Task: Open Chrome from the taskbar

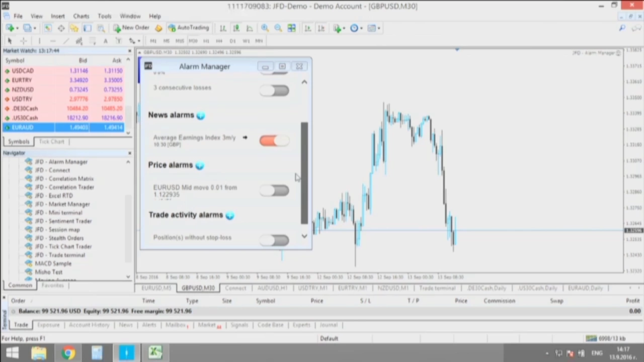Action: pyautogui.click(x=68, y=353)
